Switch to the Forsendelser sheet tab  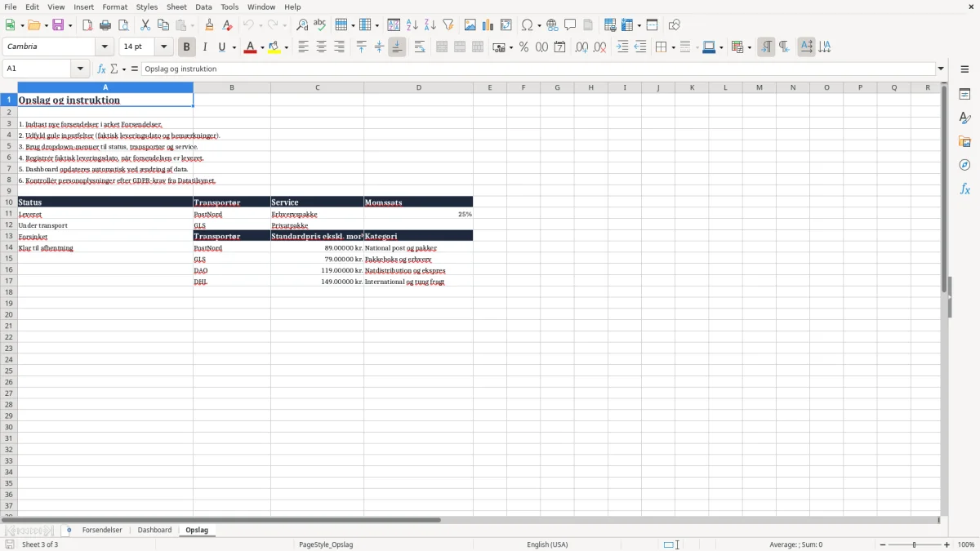click(x=102, y=531)
